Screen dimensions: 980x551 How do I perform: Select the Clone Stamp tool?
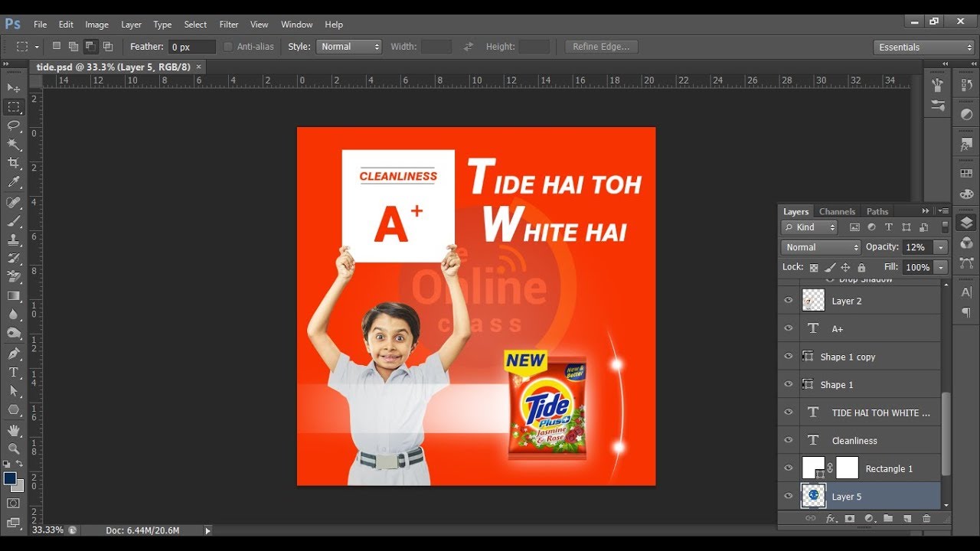pos(14,240)
